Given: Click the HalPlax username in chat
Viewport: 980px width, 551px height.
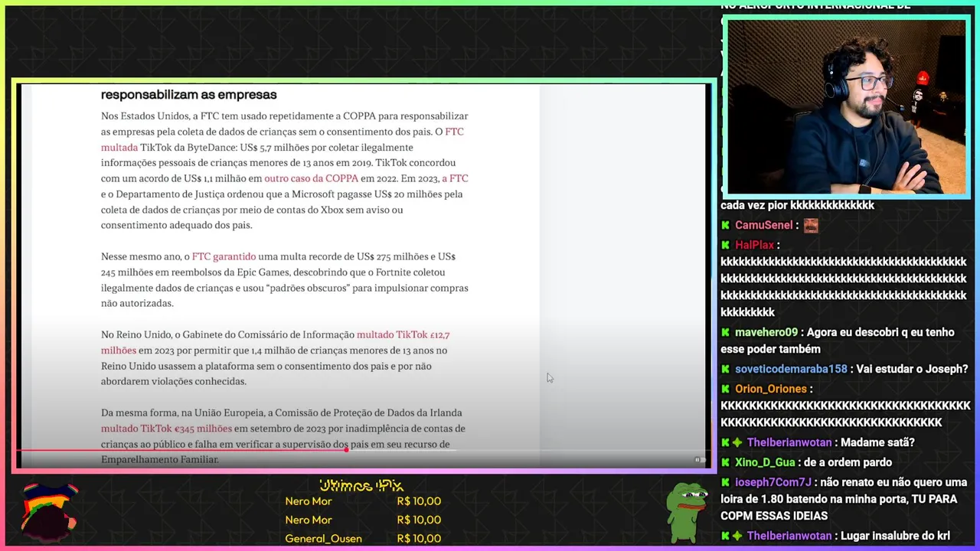Looking at the screenshot, I should [754, 245].
